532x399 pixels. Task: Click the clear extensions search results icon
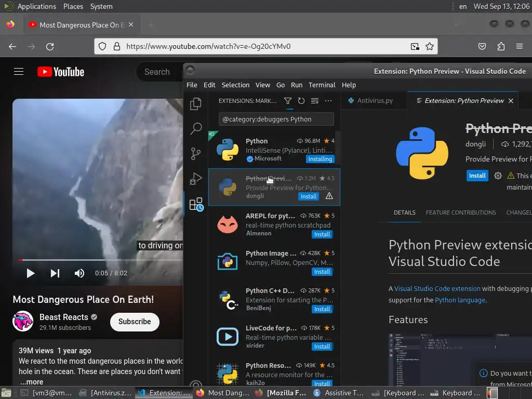click(315, 101)
